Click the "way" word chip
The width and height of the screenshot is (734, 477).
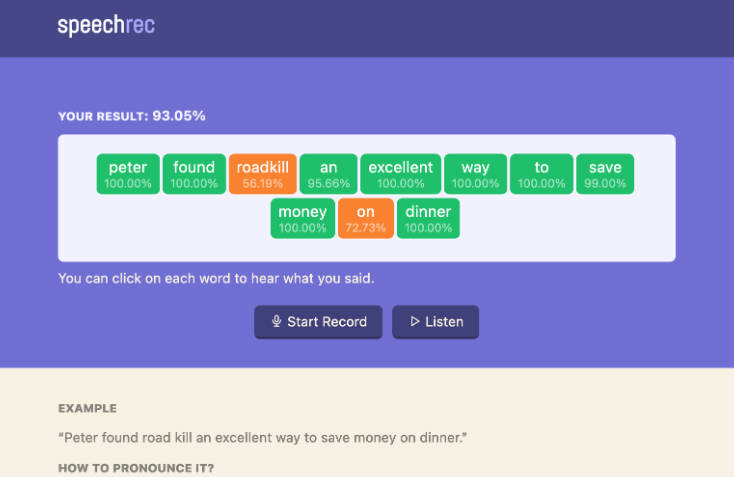pos(475,174)
